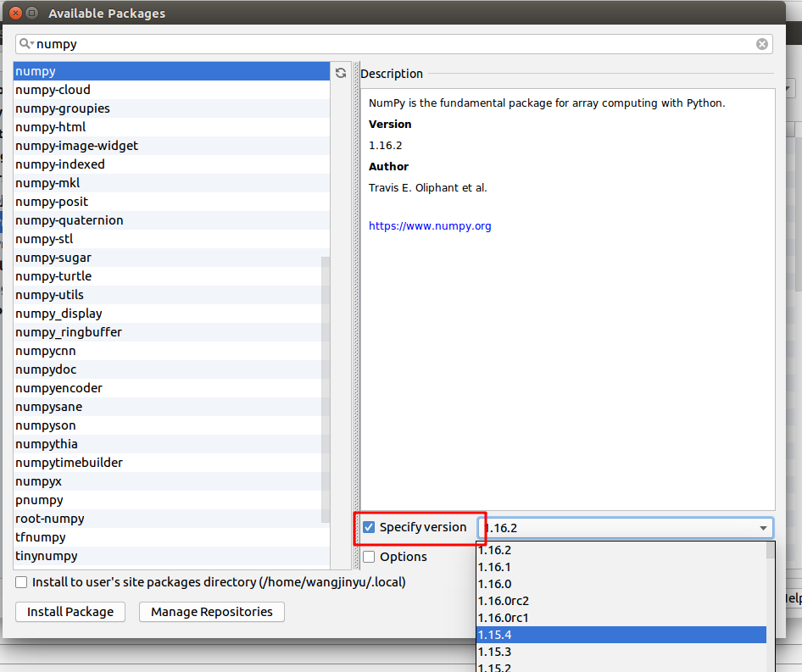Choose version 1.16.2 from the dropdown list

(x=621, y=550)
